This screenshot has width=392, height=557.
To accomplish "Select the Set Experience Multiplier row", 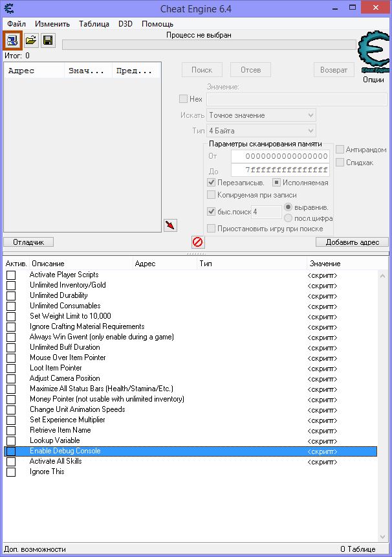I will point(190,420).
